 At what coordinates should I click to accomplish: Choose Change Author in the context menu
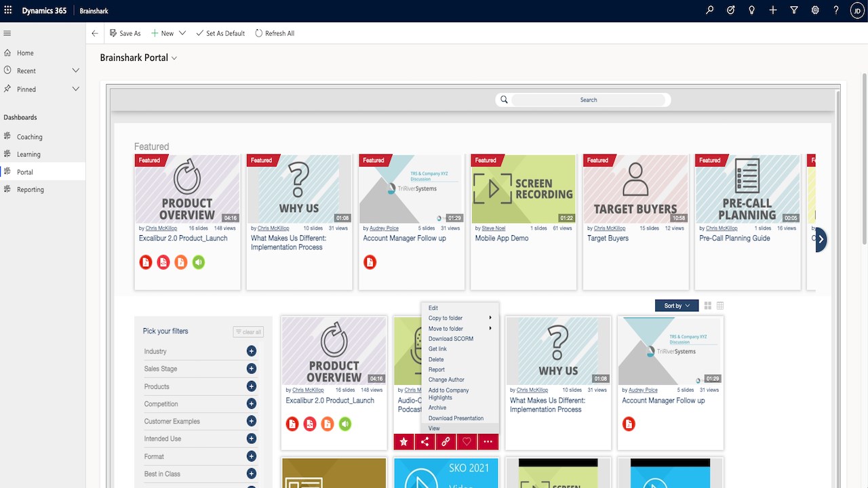click(x=447, y=380)
